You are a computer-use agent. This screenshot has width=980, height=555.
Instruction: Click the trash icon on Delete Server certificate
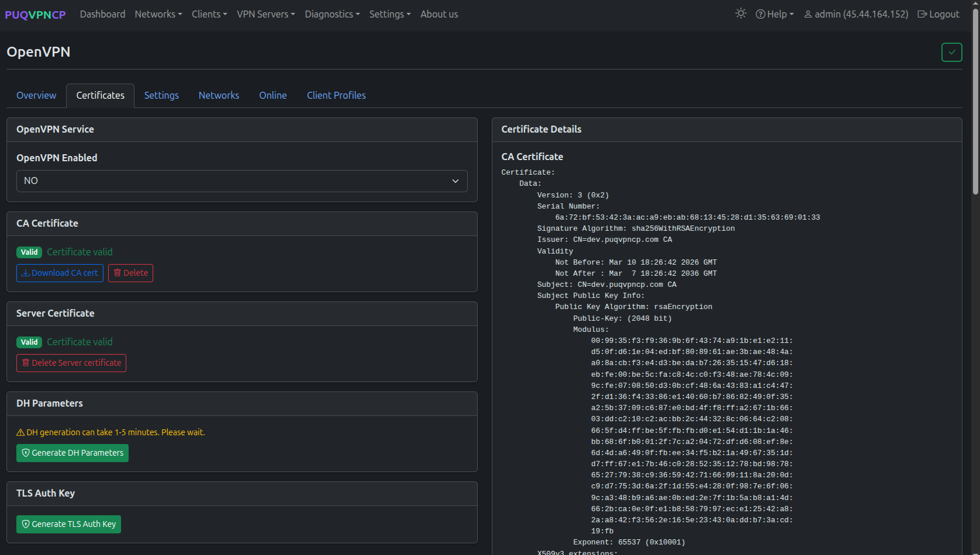pos(26,363)
